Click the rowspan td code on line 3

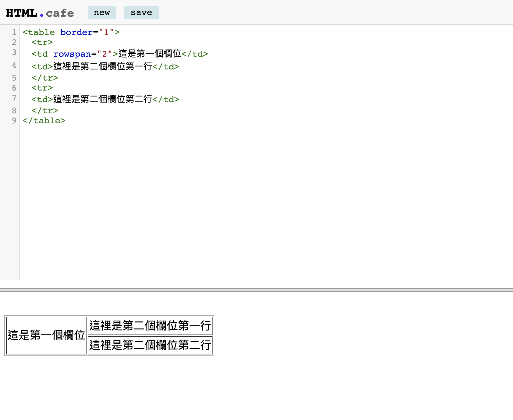click(120, 54)
